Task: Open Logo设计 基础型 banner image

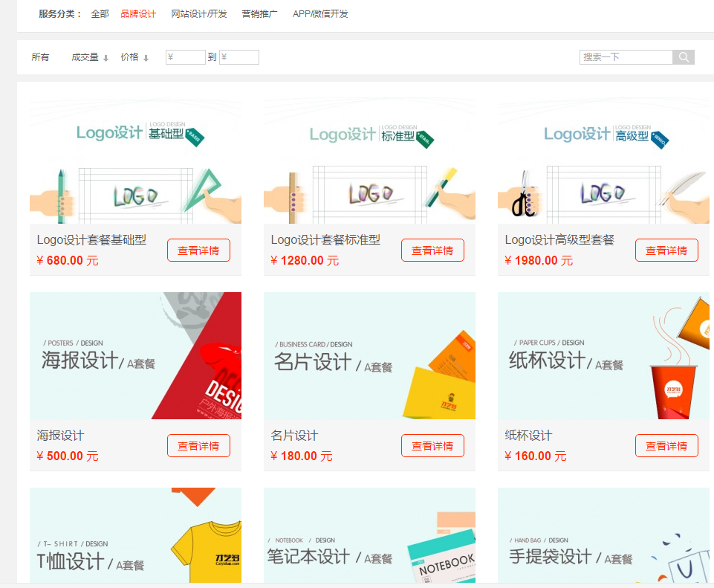Action: coord(135,160)
